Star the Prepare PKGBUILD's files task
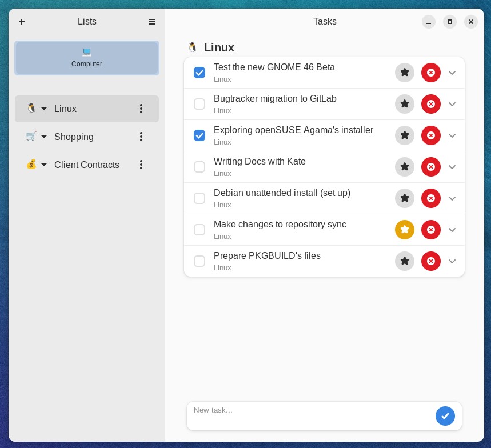This screenshot has height=448, width=491. pyautogui.click(x=405, y=261)
